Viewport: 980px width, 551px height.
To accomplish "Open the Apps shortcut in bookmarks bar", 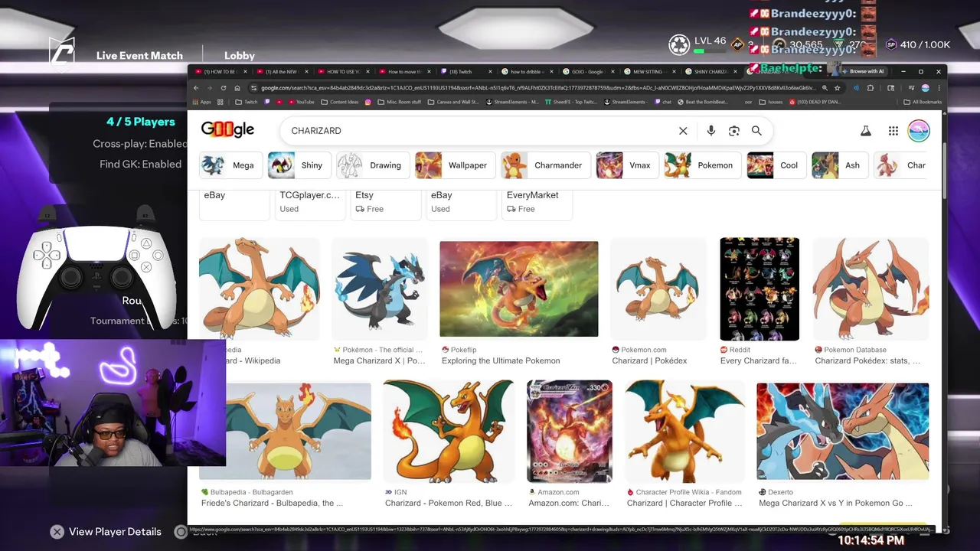I will [x=201, y=102].
